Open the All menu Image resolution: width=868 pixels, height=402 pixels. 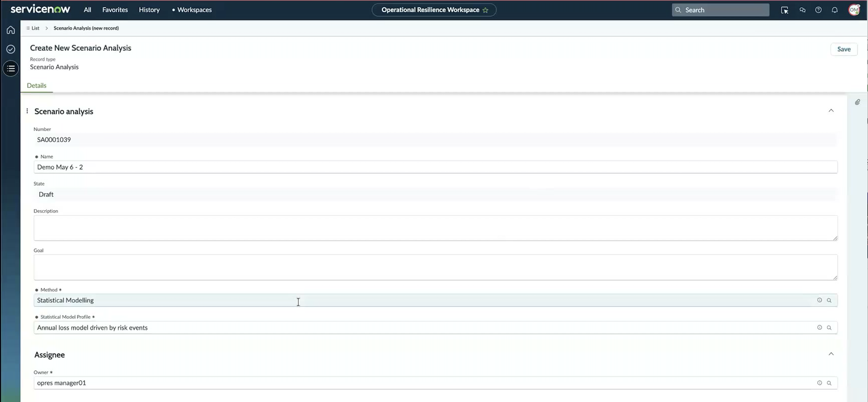87,10
